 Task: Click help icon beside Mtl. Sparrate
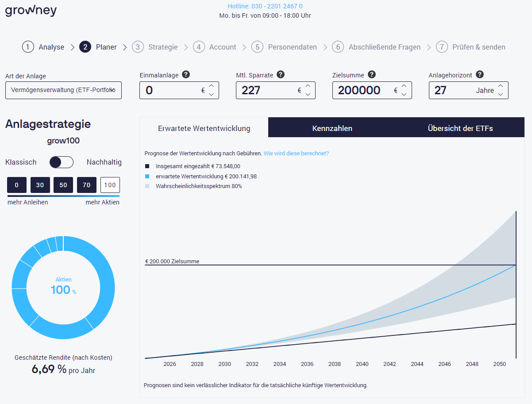click(x=281, y=75)
